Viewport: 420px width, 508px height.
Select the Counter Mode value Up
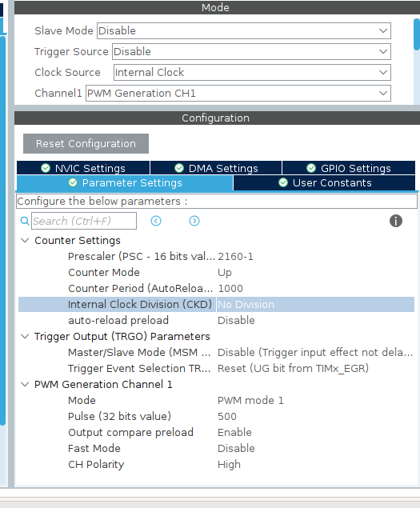point(225,273)
